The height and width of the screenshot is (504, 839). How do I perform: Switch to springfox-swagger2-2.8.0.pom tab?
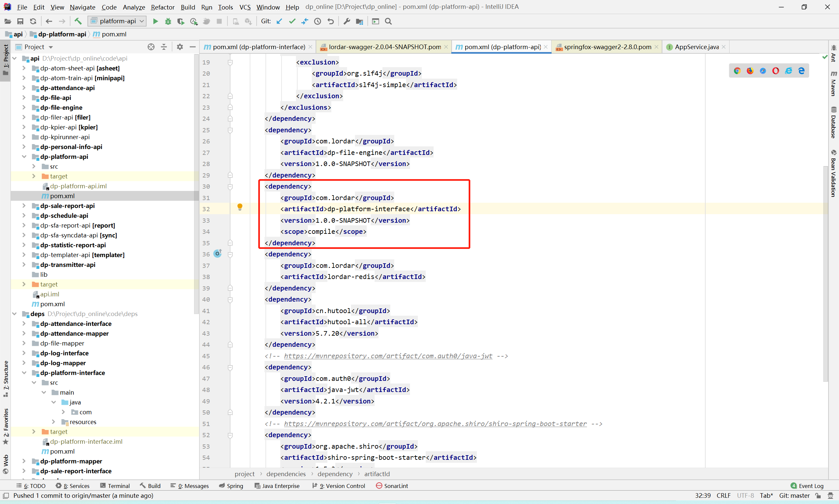607,47
